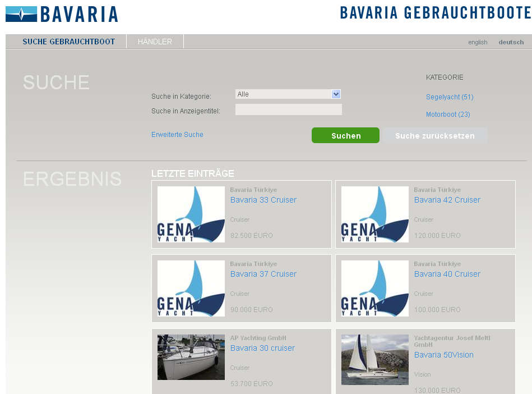
Task: Click the 53.700 EURO price
Action: coord(251,383)
